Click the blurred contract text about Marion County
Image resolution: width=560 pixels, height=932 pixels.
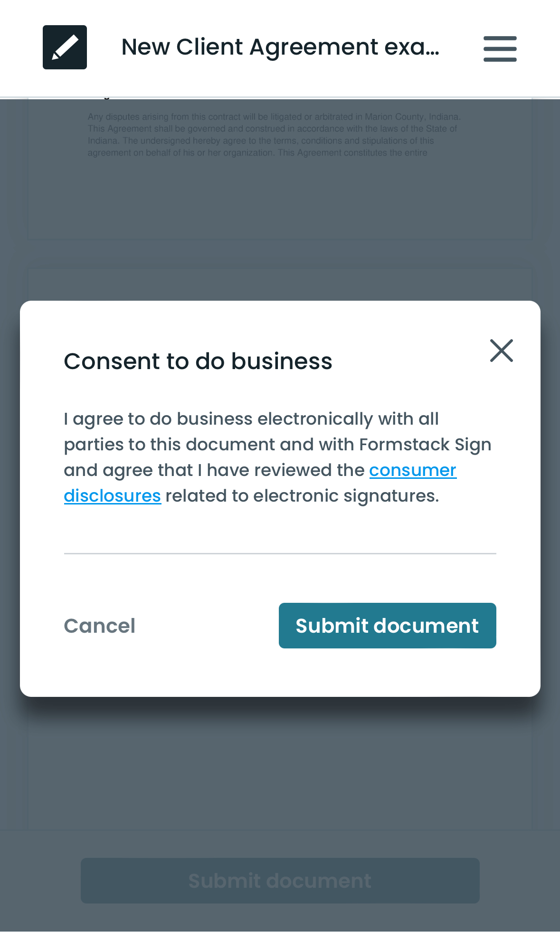click(x=275, y=134)
